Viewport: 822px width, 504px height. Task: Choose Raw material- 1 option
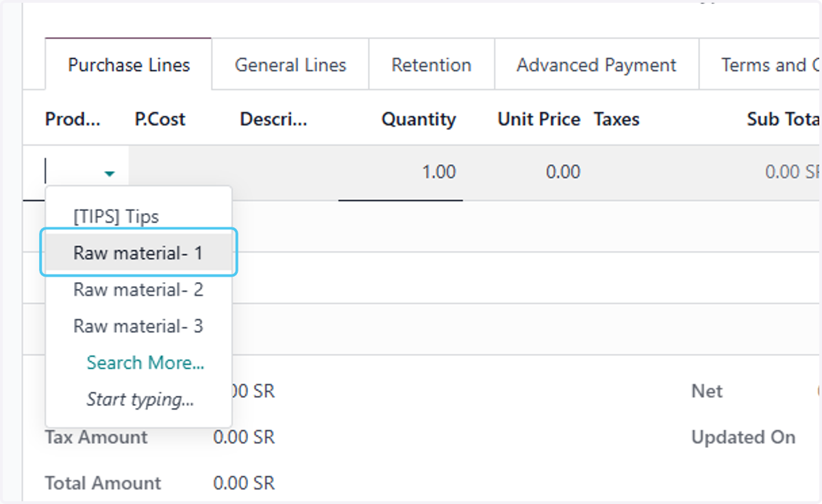(138, 253)
